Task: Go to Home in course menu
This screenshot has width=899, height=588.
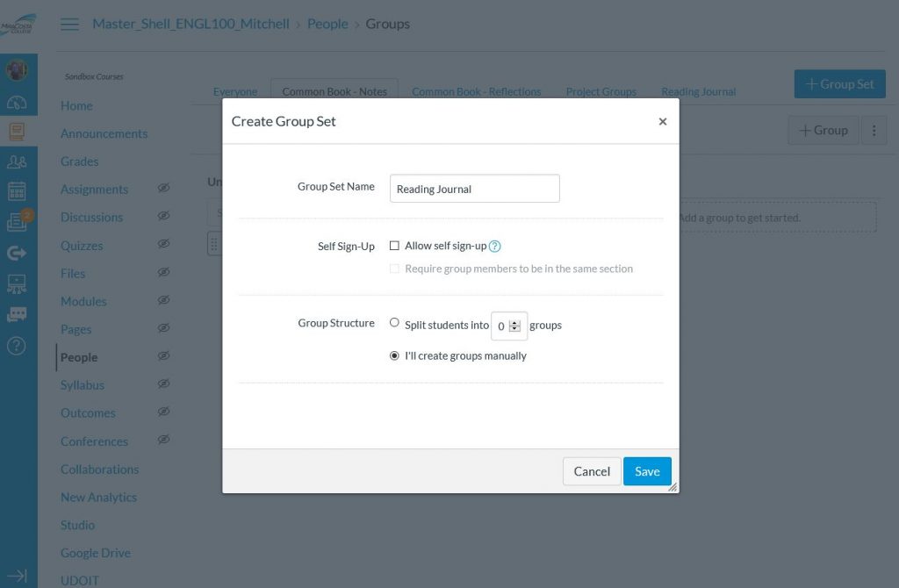Action: click(77, 106)
